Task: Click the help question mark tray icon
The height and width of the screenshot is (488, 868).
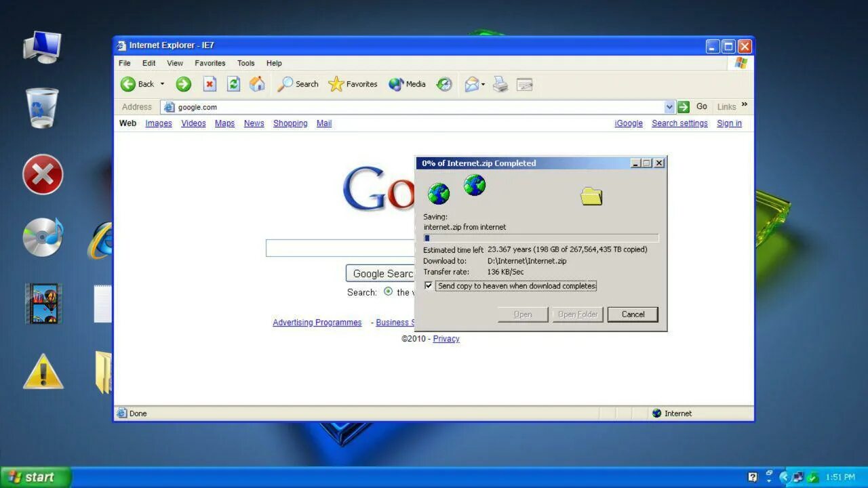Action: [753, 477]
